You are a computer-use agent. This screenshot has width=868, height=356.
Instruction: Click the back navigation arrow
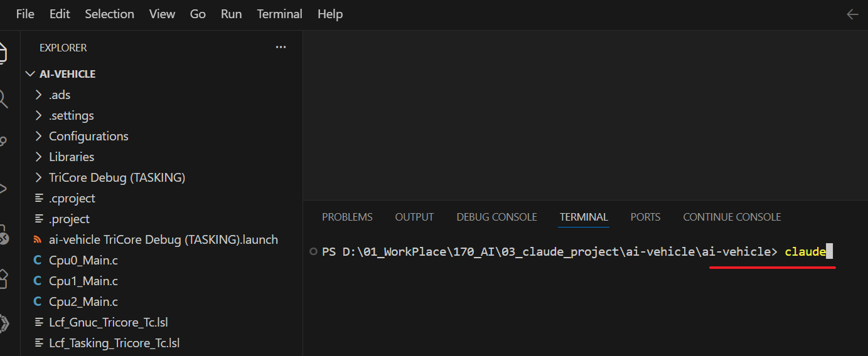tap(852, 14)
